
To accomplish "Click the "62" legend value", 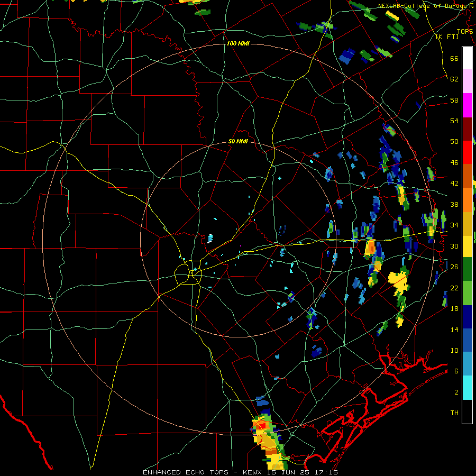I will pyautogui.click(x=454, y=79).
